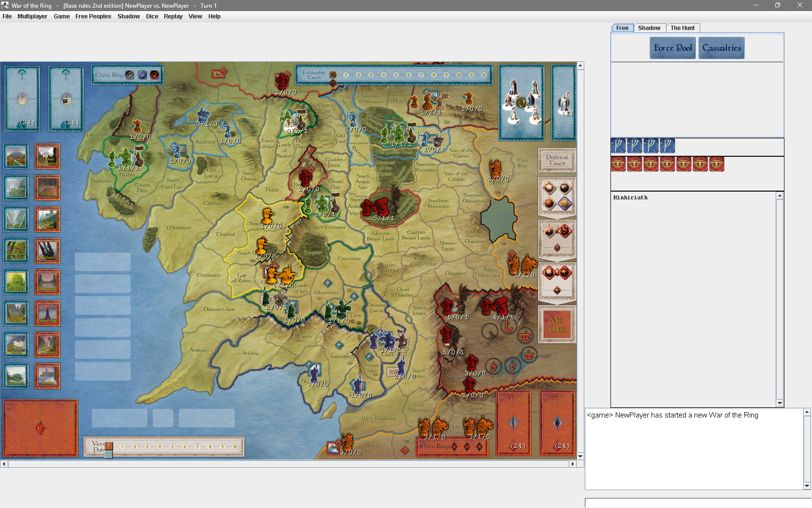Image resolution: width=812 pixels, height=508 pixels.
Task: Click the map scrollbar right arrow
Action: pyautogui.click(x=573, y=464)
